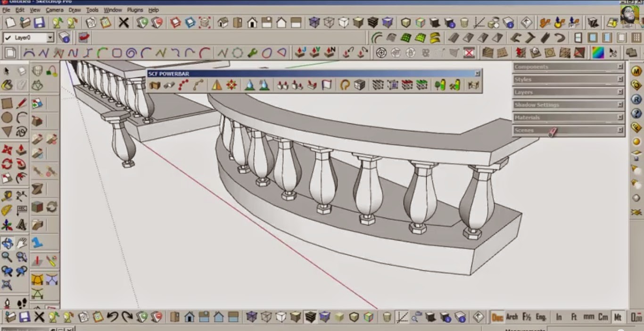Open the Tools menu
Viewport: 644px width, 331px height.
click(92, 10)
